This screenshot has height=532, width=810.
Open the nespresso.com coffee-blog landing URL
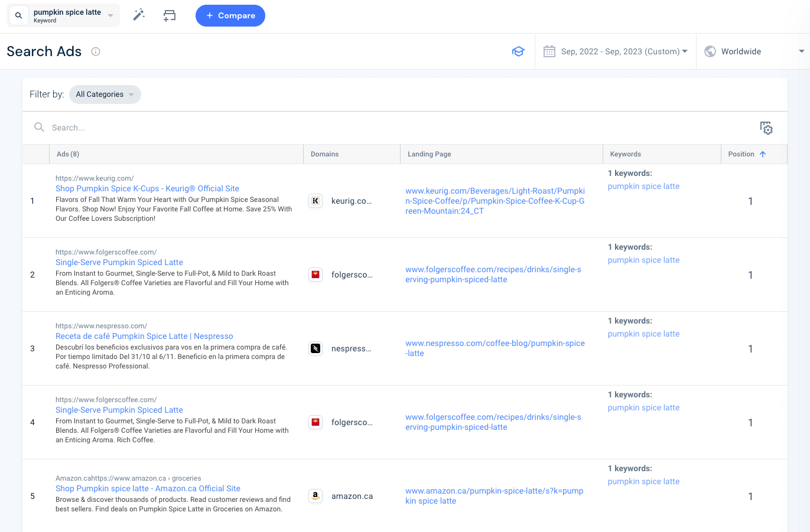(x=495, y=348)
